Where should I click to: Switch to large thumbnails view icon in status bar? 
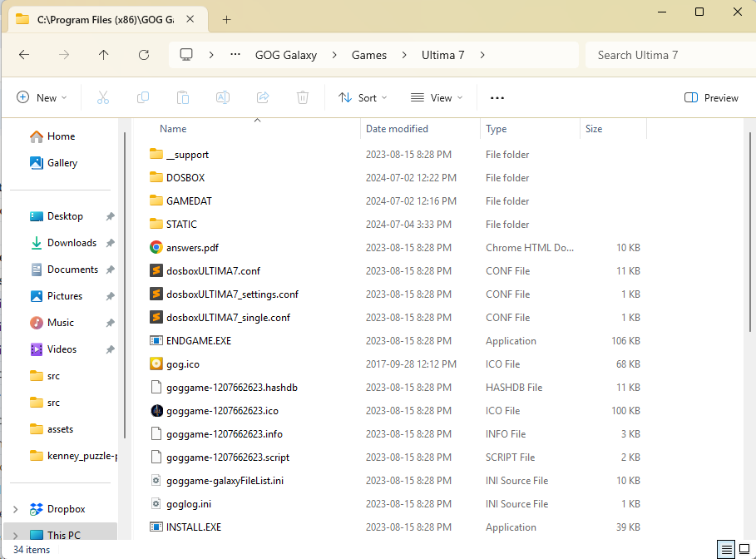click(744, 549)
